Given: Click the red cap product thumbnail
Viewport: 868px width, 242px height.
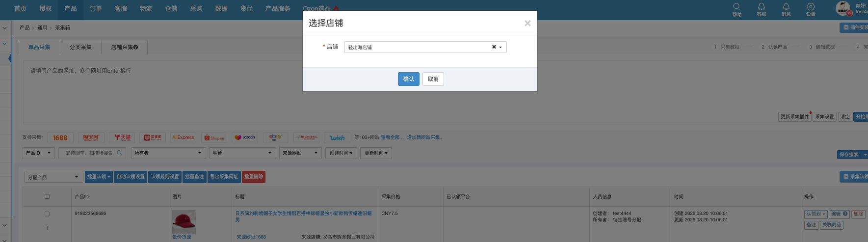Looking at the screenshot, I should [184, 221].
